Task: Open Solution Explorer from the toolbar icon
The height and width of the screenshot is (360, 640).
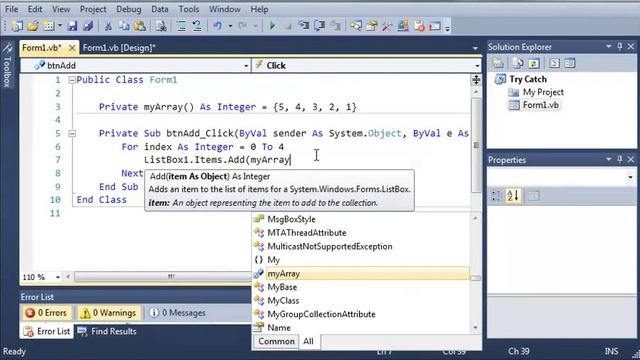Action: 356,26
